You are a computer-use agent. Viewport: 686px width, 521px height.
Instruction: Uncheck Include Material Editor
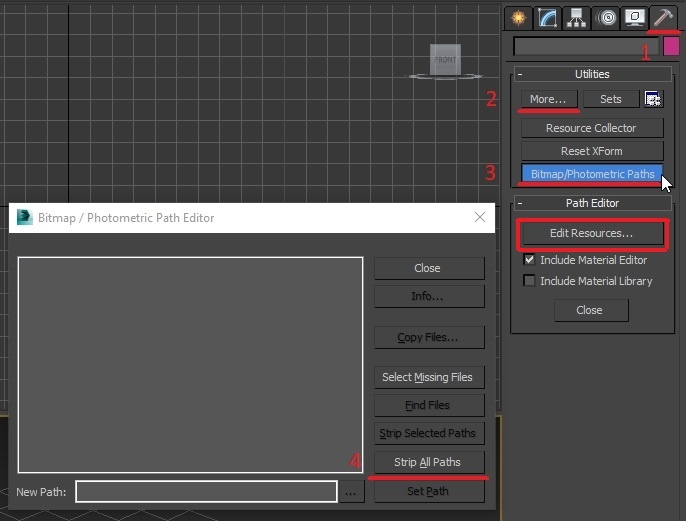point(529,259)
